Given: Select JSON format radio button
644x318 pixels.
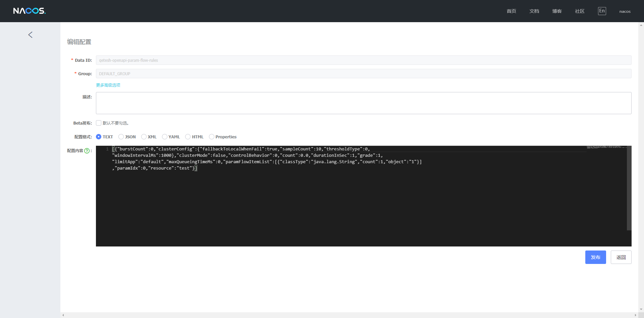Looking at the screenshot, I should [x=121, y=137].
